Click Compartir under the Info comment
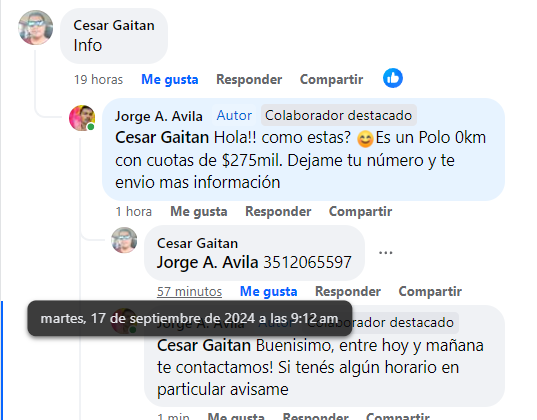The width and height of the screenshot is (537, 420). point(331,79)
